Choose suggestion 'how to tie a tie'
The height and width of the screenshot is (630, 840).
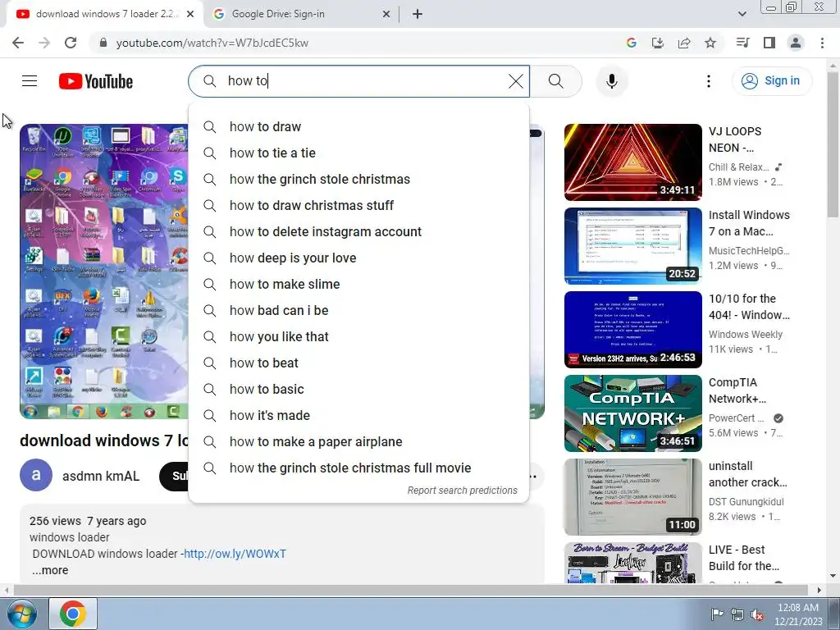(x=359, y=153)
